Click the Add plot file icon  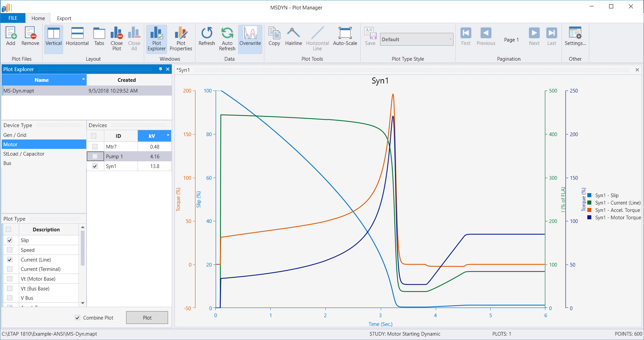tap(10, 36)
